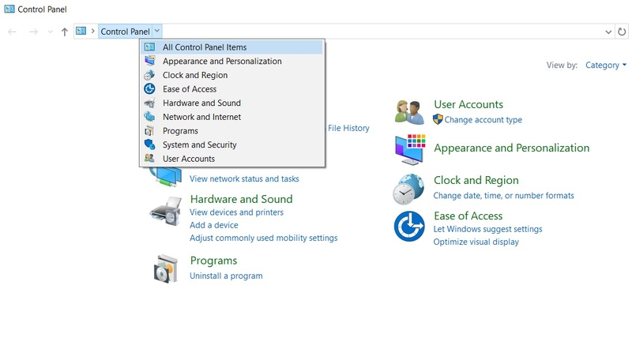
Task: Click Programs menu icon in dropdown
Action: [x=149, y=131]
